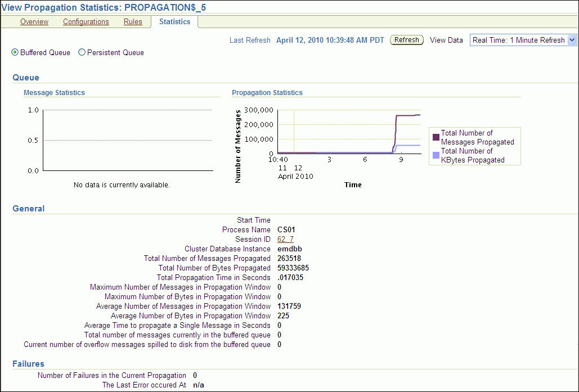Click the Message Statistics heading
The image size is (579, 392).
(54, 93)
